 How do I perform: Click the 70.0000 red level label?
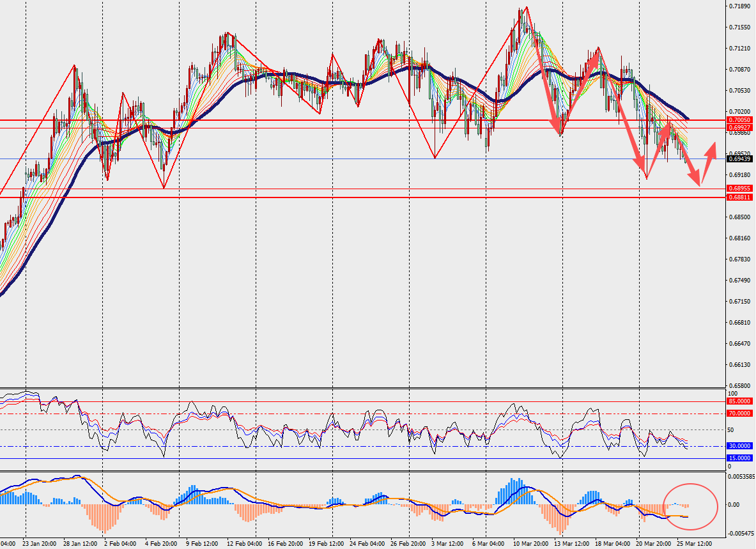tap(739, 414)
